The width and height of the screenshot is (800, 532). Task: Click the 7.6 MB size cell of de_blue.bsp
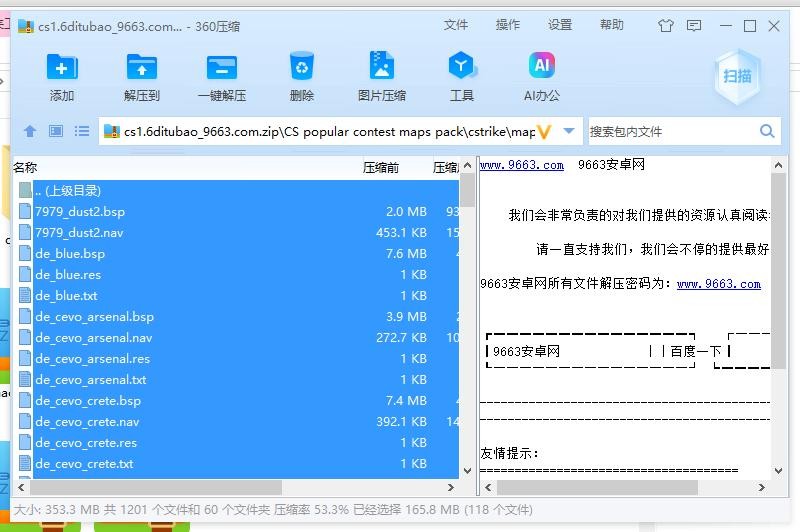click(406, 254)
